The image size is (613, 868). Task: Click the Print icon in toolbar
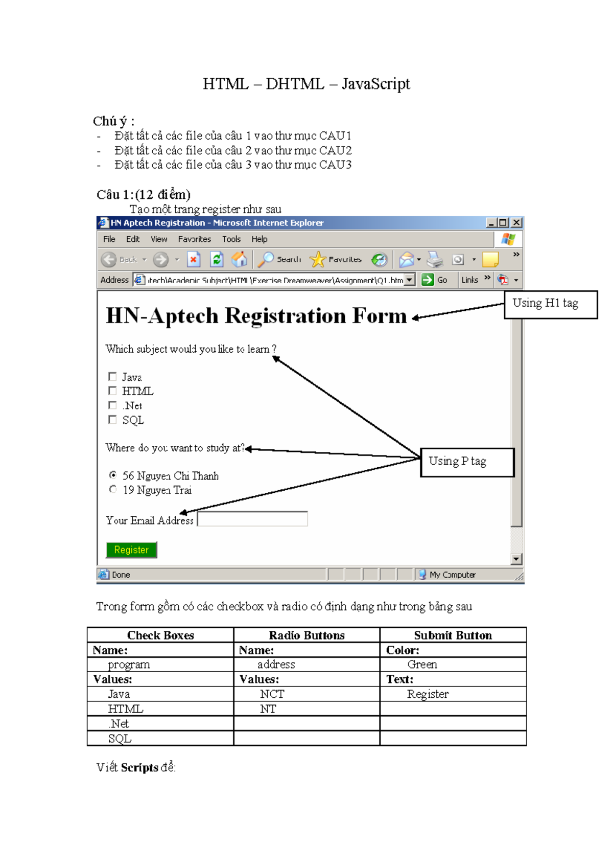point(435,260)
